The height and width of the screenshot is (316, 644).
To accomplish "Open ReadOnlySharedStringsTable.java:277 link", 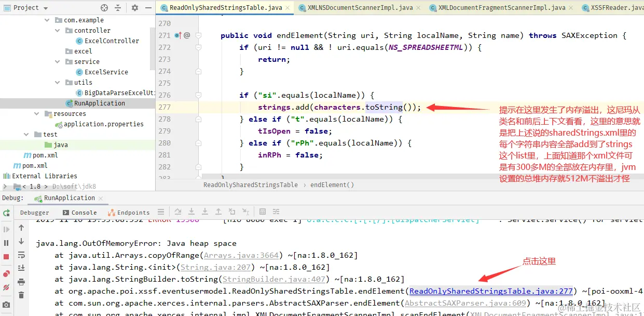I will [x=491, y=291].
